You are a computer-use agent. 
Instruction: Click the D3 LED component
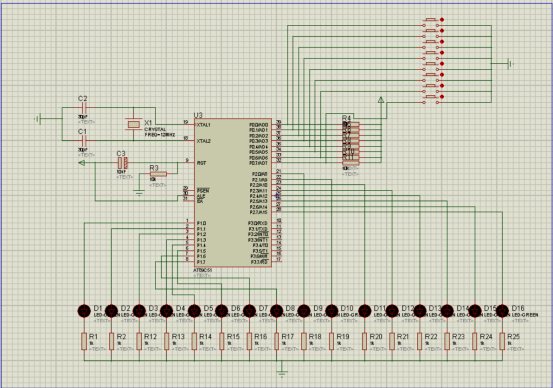click(139, 311)
